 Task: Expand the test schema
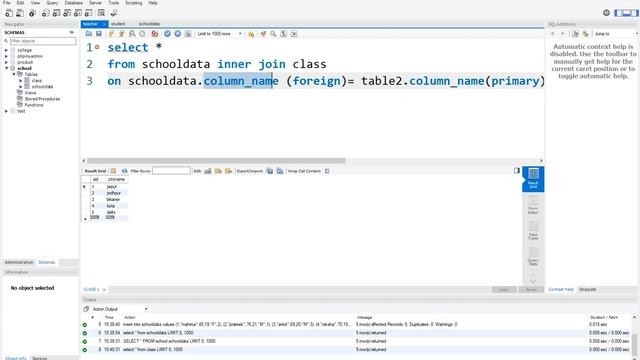7,111
